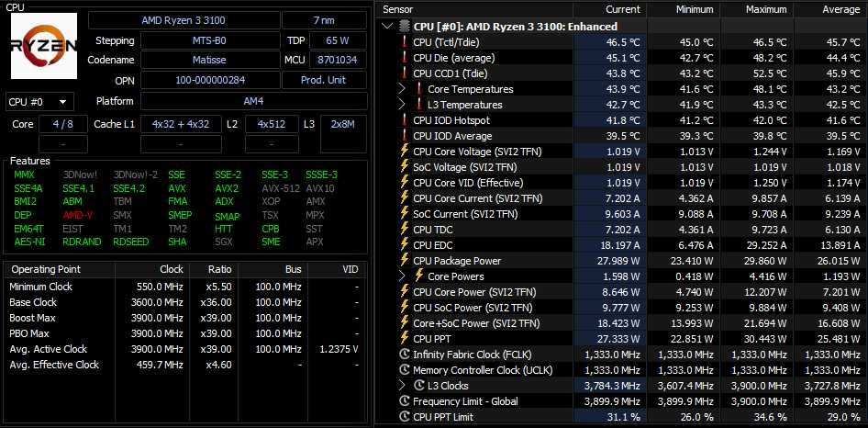Click lightning icon beside CPU SoC Power

click(x=404, y=307)
